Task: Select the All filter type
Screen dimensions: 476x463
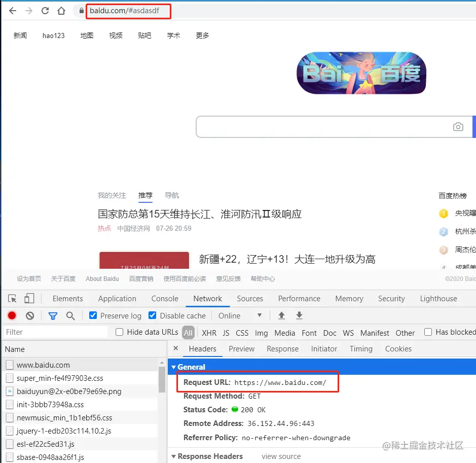Action: pyautogui.click(x=188, y=333)
